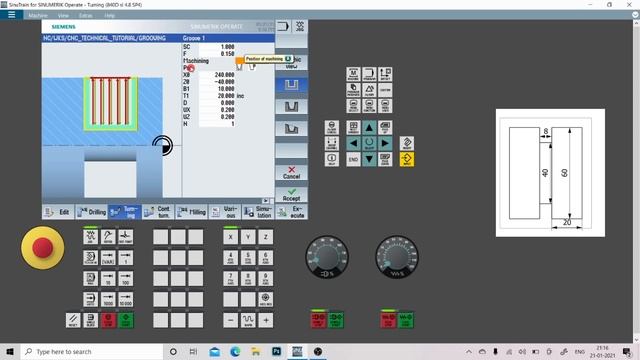Screen dimensions: 640x360
Task: Click the plus direction key
Action: pyautogui.click(x=266, y=320)
